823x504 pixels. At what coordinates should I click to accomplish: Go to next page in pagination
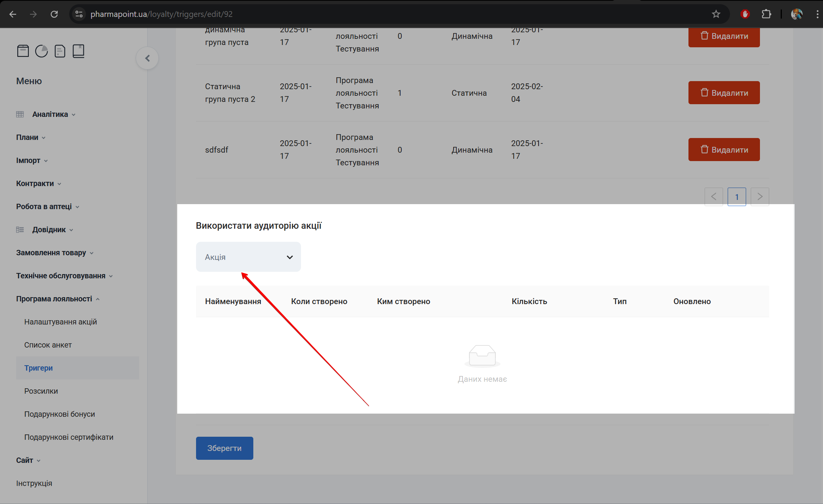[760, 197]
